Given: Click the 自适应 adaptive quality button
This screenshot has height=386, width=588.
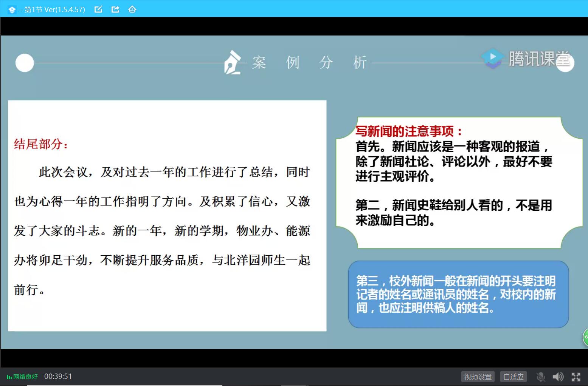Looking at the screenshot, I should click(514, 377).
